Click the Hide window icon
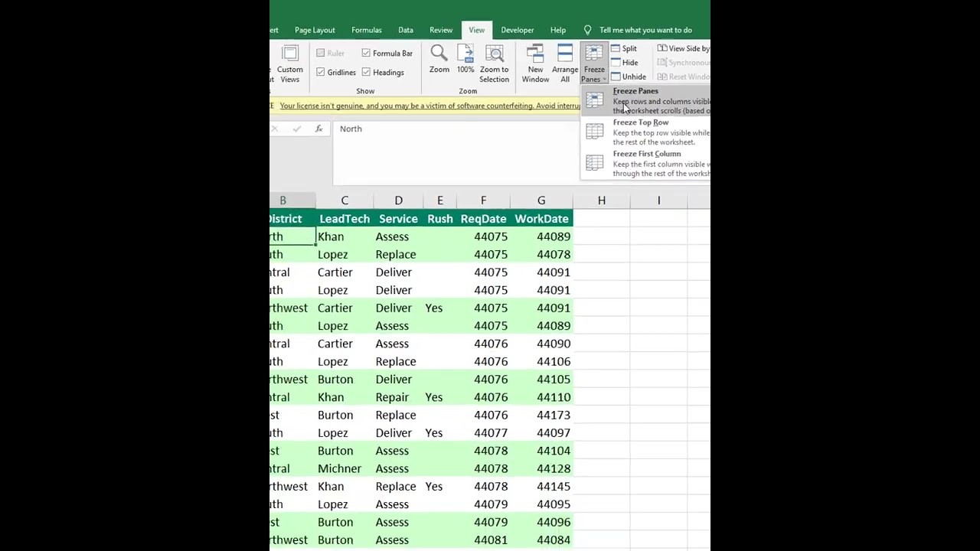This screenshot has height=551, width=980. [616, 63]
